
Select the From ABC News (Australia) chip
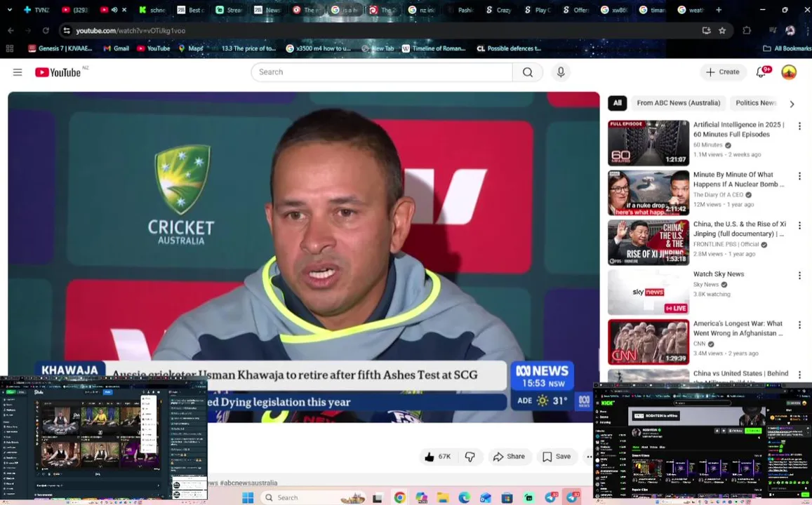pyautogui.click(x=679, y=103)
